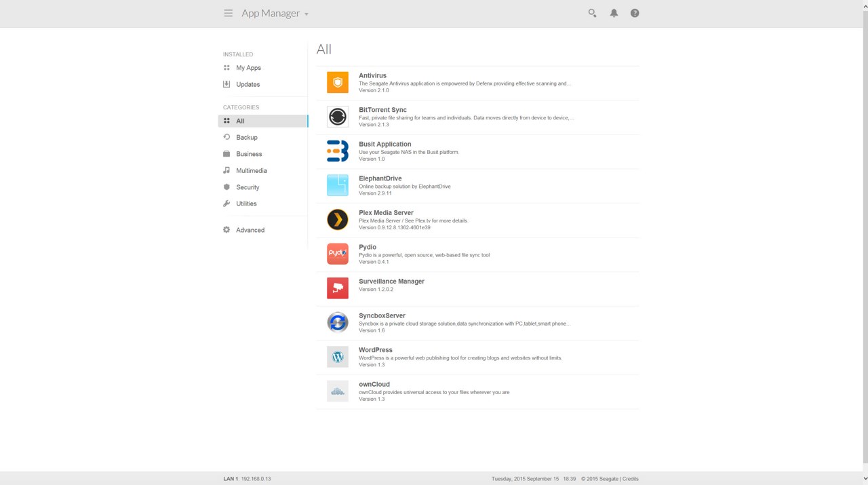Image resolution: width=868 pixels, height=485 pixels.
Task: Open the hamburger navigation menu
Action: point(228,13)
